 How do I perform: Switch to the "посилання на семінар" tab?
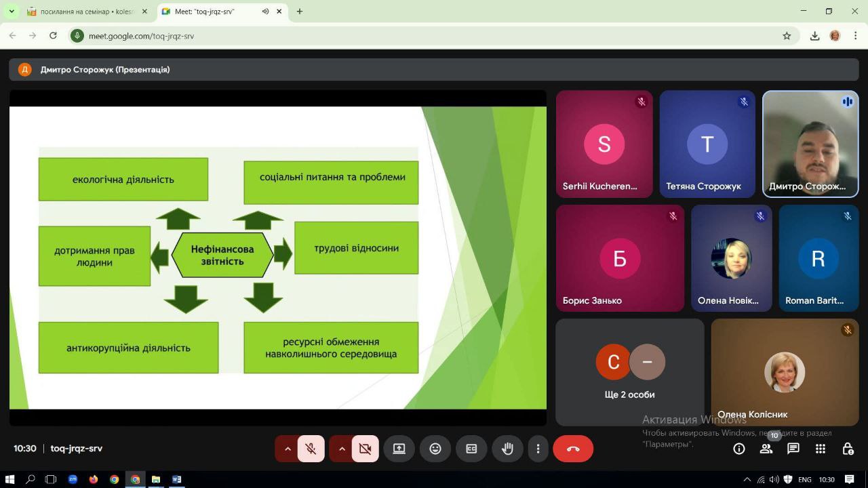[85, 12]
